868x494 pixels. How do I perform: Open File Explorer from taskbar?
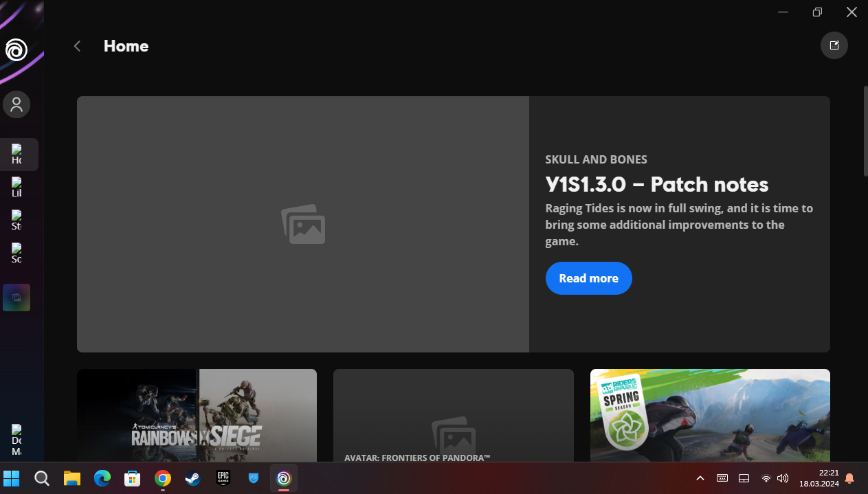[72, 478]
